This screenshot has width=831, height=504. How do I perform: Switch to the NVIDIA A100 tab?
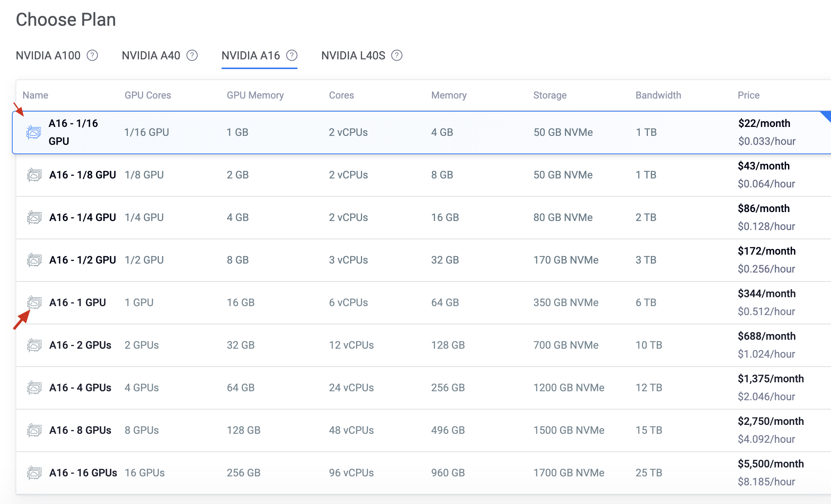point(48,56)
